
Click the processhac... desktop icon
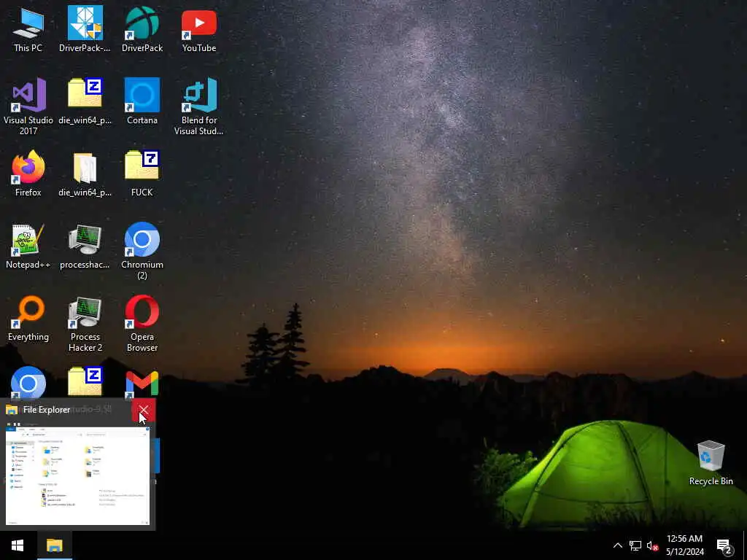[85, 246]
